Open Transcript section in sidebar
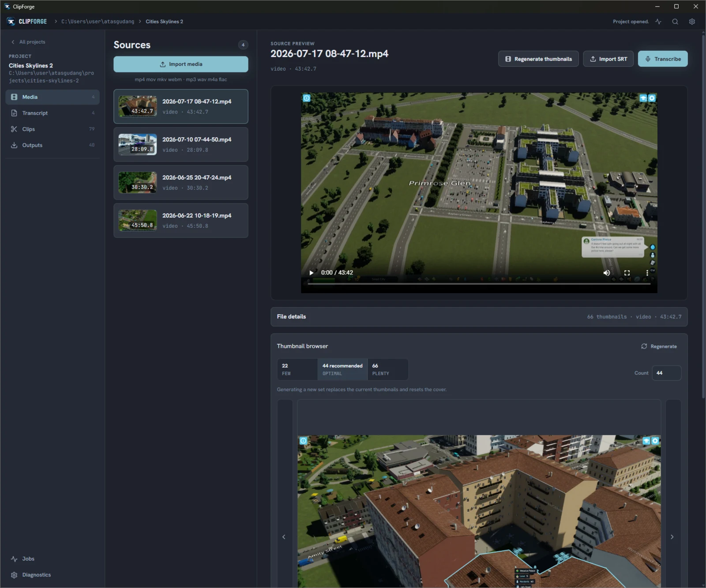706x588 pixels. (53, 113)
